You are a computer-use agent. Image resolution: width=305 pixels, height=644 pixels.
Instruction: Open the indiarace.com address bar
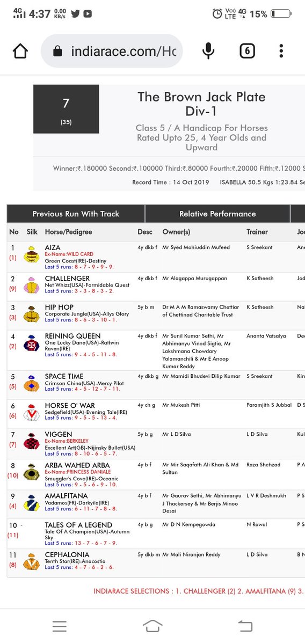[x=112, y=51]
